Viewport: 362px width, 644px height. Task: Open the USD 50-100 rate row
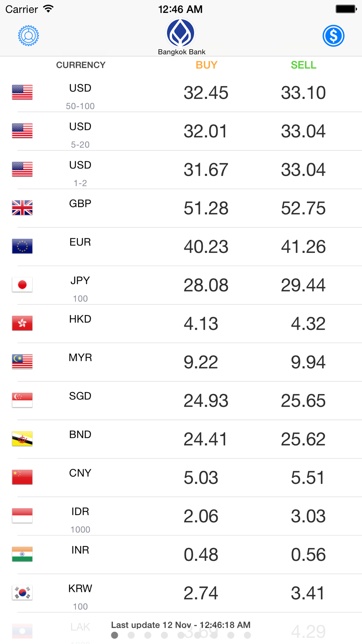click(x=181, y=93)
